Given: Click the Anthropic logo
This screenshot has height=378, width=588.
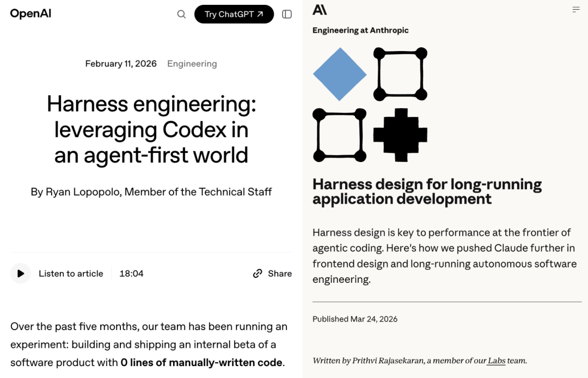Looking at the screenshot, I should tap(320, 9).
